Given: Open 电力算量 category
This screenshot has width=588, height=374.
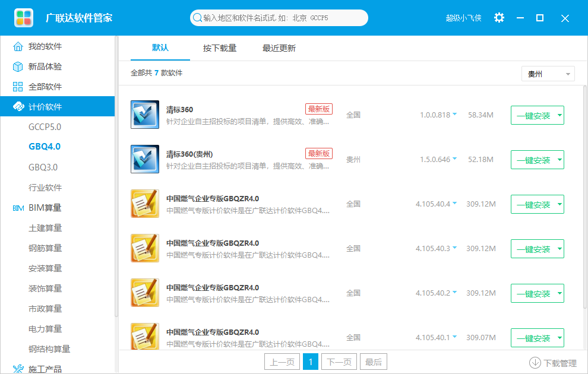Looking at the screenshot, I should [x=45, y=329].
